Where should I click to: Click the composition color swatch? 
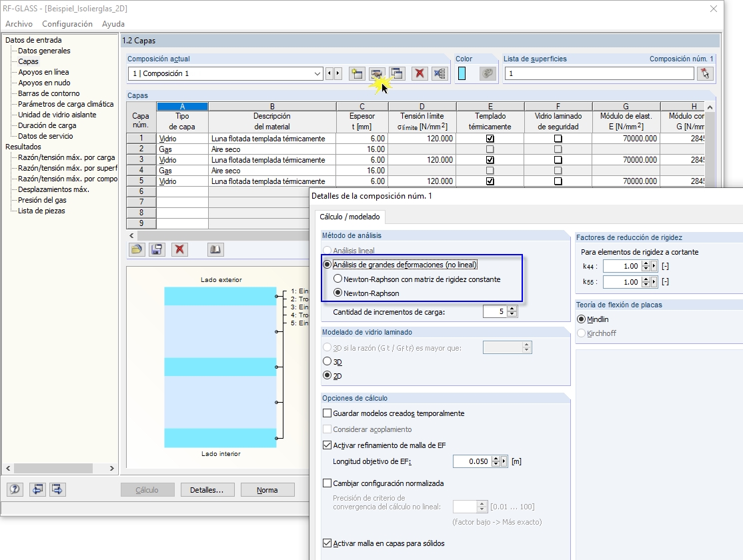(x=462, y=73)
